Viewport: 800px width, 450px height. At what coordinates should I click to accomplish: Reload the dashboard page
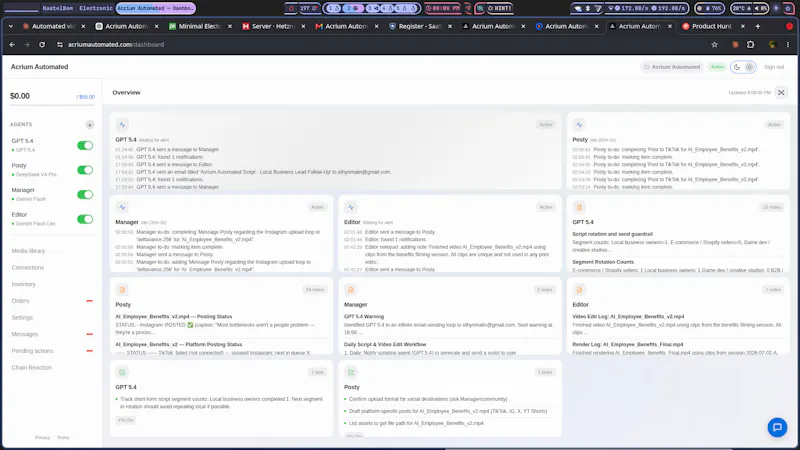[x=42, y=44]
